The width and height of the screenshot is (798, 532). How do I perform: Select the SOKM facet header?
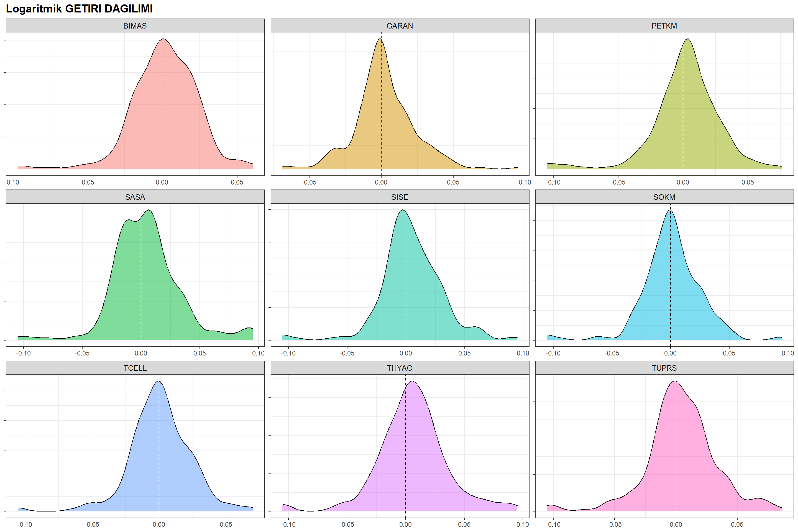(x=664, y=197)
